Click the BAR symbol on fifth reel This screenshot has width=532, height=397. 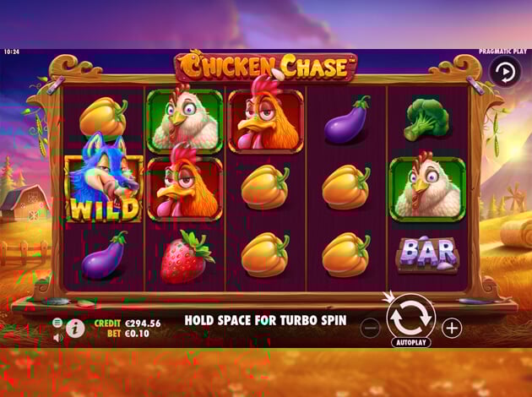428,254
